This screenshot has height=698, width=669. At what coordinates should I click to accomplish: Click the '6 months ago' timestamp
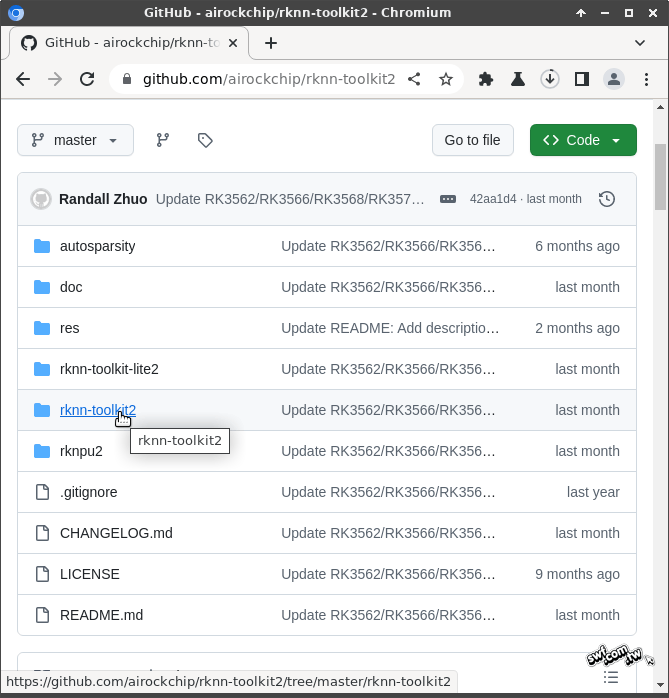pos(577,246)
